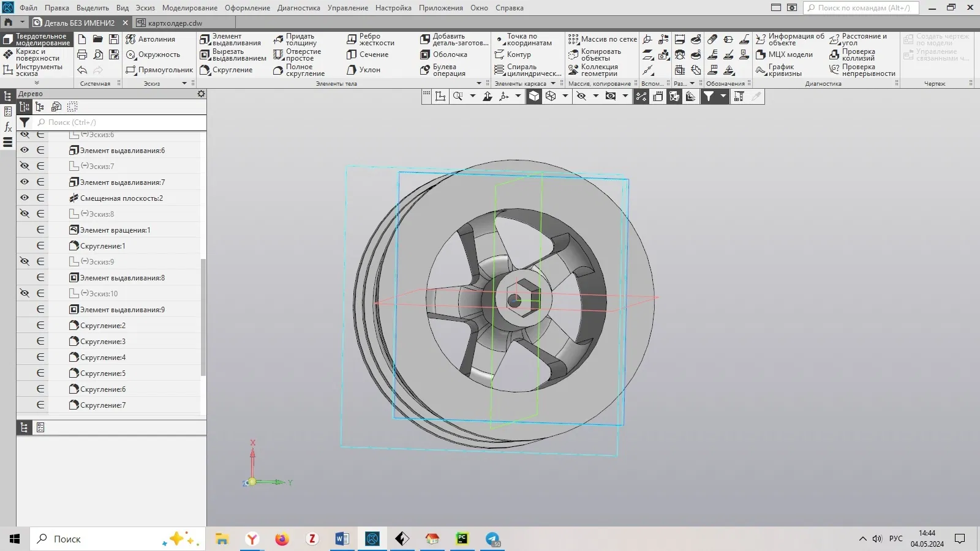Screen dimensions: 980x551
Task: Switch to the картхолдер.cdw tab
Action: pyautogui.click(x=175, y=23)
